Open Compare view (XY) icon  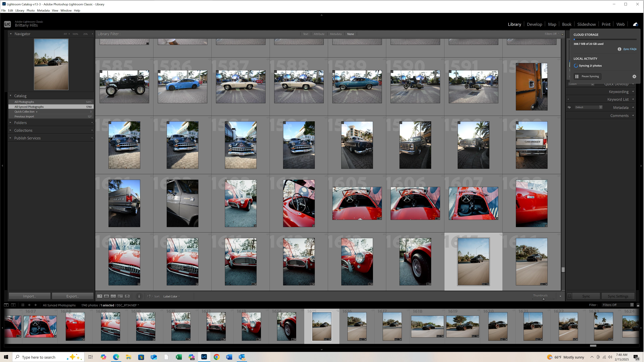(x=113, y=296)
